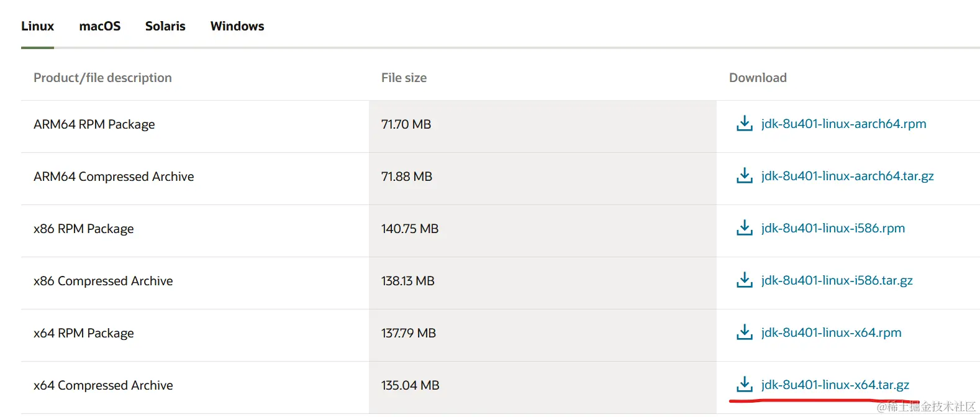Click the underlined jdk-8u401-linux-x64.tar.gz link
The image size is (980, 417).
click(835, 385)
